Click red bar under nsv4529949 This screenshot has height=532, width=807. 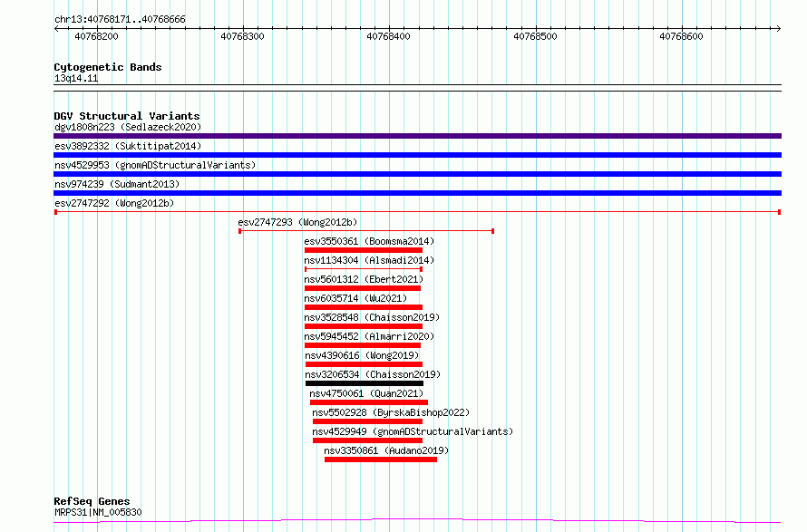tap(367, 440)
